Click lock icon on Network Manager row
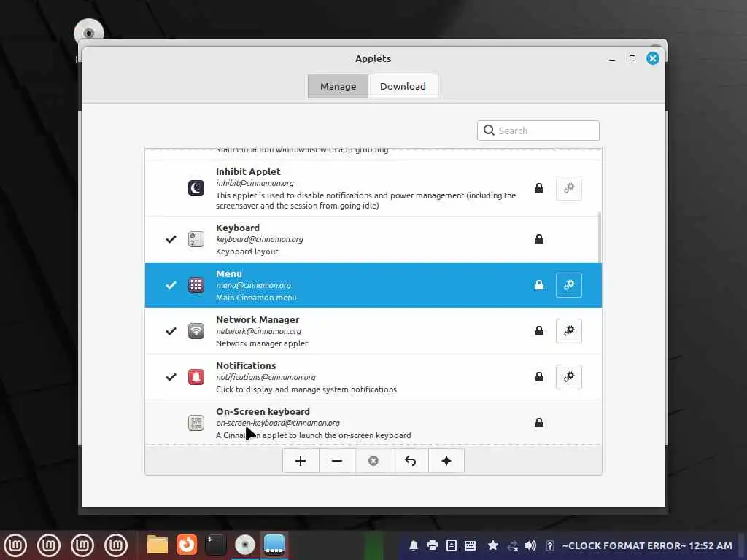 [539, 331]
